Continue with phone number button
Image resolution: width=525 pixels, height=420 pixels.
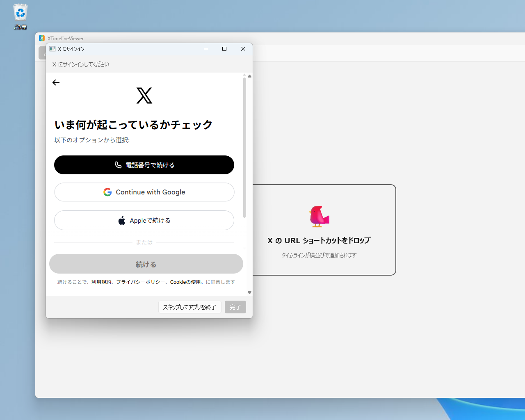point(144,165)
